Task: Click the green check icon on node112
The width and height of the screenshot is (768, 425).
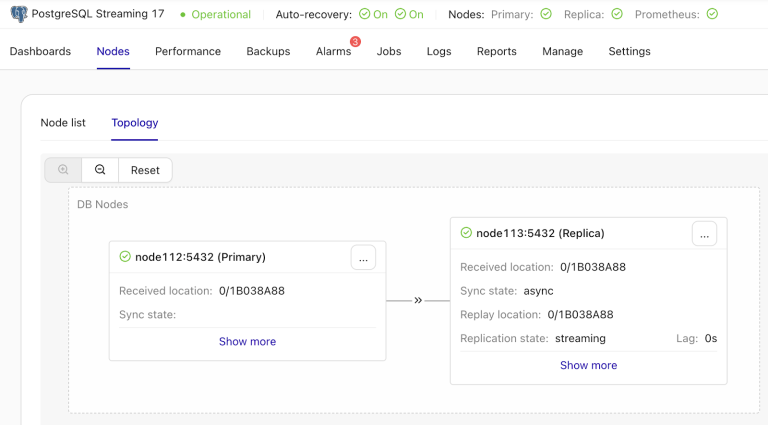Action: [125, 257]
